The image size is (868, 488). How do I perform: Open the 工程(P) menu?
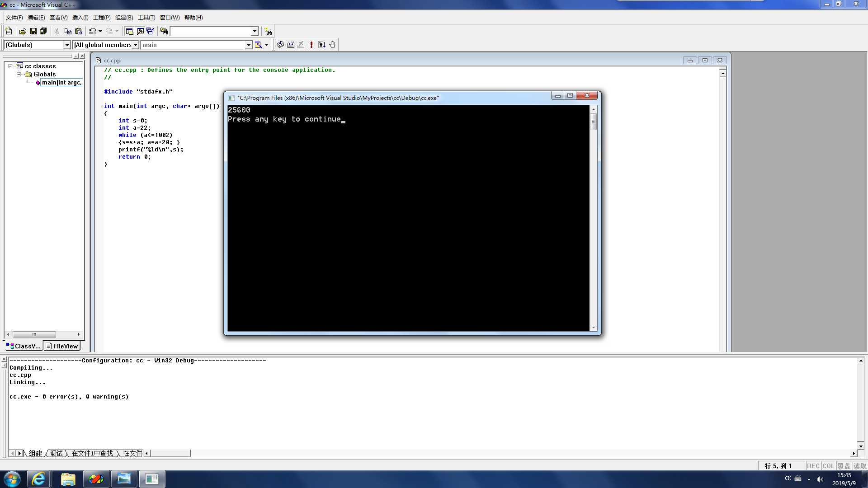coord(102,18)
